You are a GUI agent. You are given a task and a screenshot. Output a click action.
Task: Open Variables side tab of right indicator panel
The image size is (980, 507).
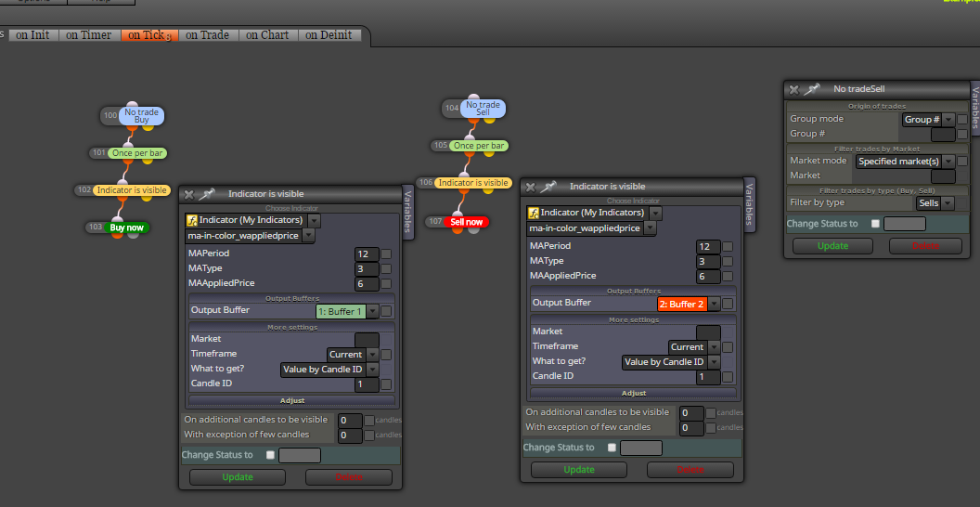point(749,205)
